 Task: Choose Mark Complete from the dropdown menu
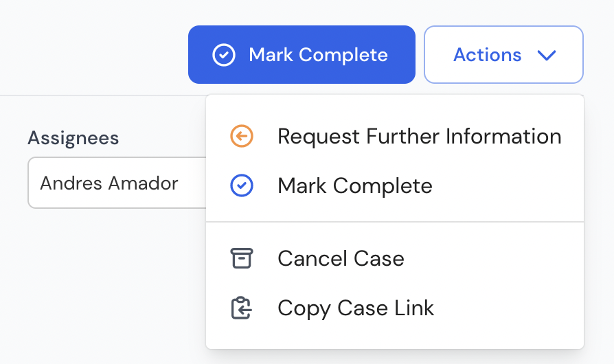[x=395, y=185]
